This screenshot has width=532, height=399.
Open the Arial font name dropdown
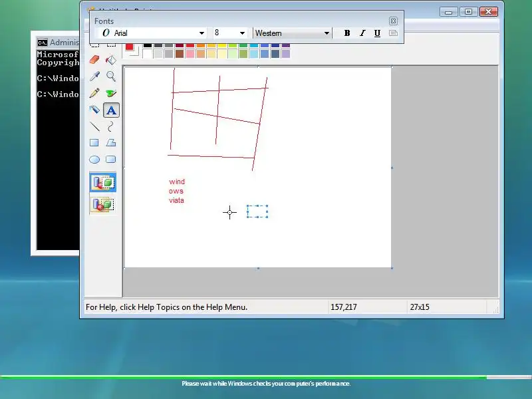tap(201, 33)
